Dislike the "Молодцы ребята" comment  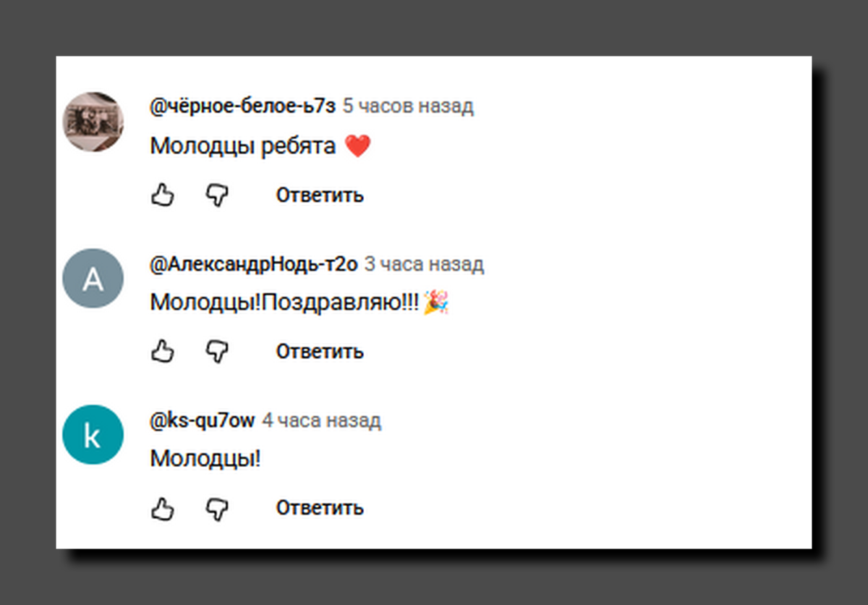coord(217,195)
